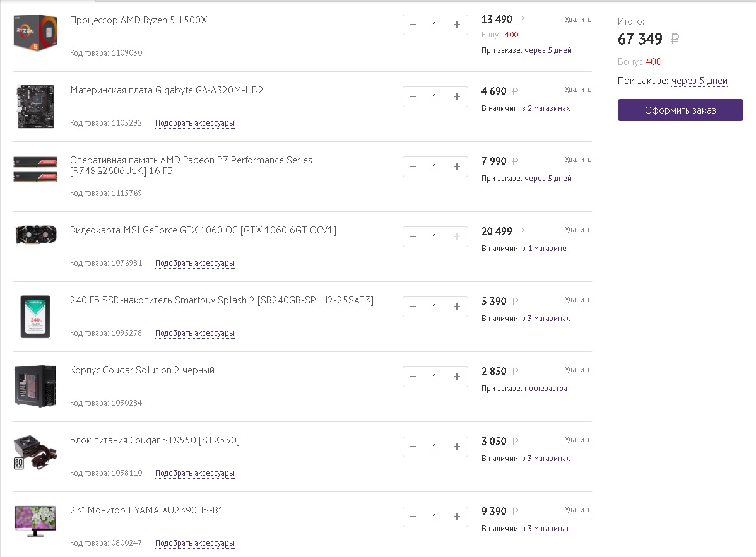The width and height of the screenshot is (756, 557).
Task: Decrease quantity of Gigabyte GA-A320M-HD2 motherboard
Action: click(413, 97)
